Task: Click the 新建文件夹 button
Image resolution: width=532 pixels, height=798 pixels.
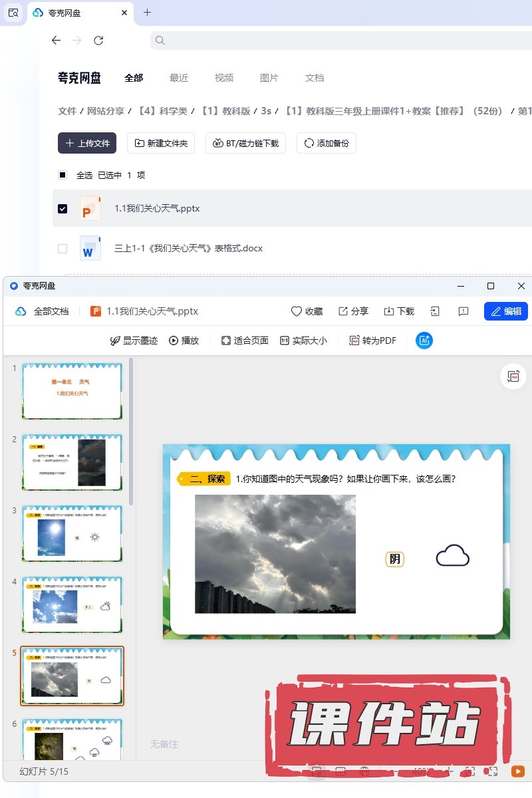Action: click(161, 143)
